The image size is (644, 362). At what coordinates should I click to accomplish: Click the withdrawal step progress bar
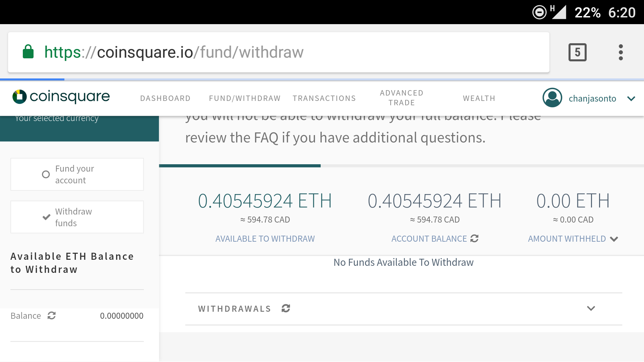tap(401, 166)
